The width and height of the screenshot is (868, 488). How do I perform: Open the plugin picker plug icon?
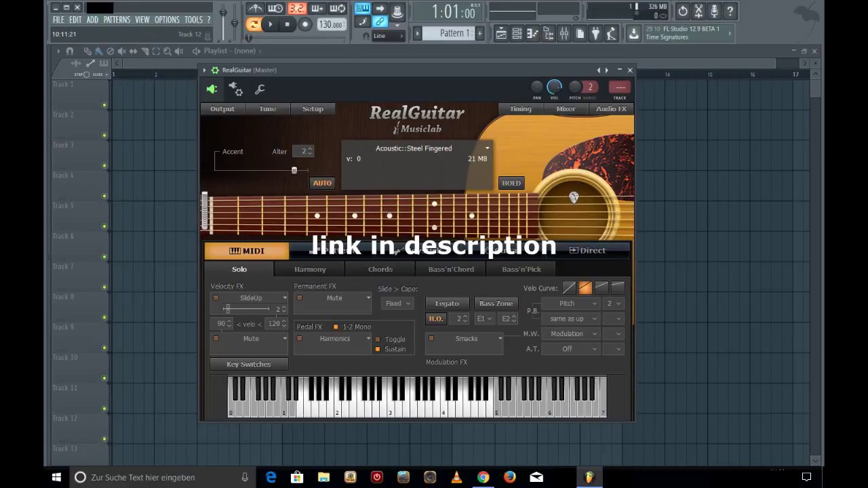point(595,33)
